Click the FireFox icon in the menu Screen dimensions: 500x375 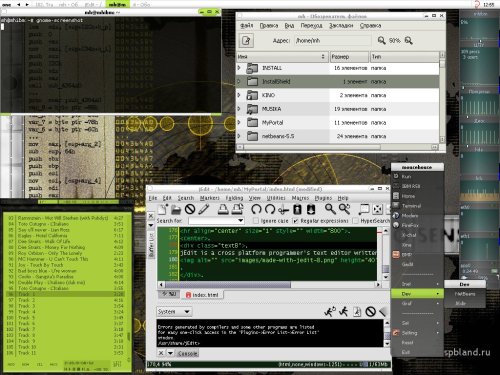(396, 225)
